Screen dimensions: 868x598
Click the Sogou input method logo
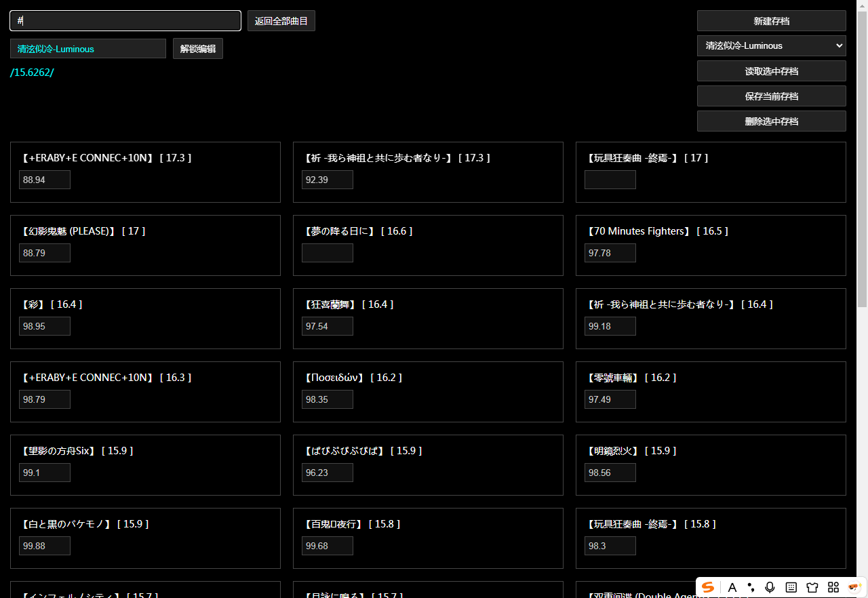(x=708, y=587)
